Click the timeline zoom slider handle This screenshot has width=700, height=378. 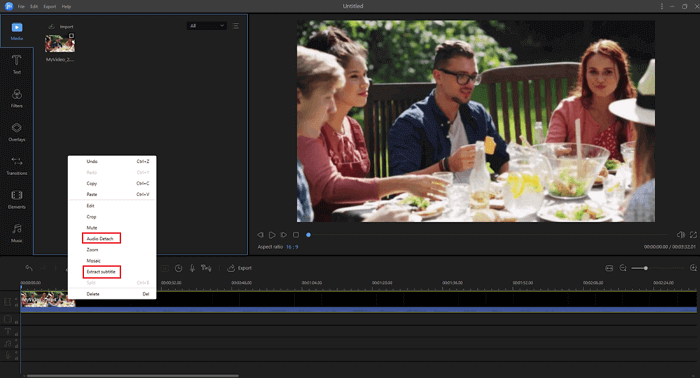click(646, 268)
